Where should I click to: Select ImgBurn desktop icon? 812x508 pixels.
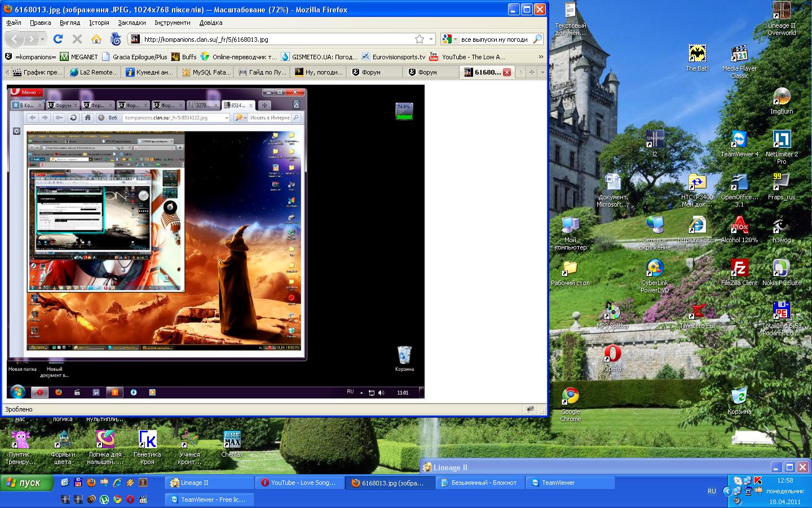click(x=782, y=102)
